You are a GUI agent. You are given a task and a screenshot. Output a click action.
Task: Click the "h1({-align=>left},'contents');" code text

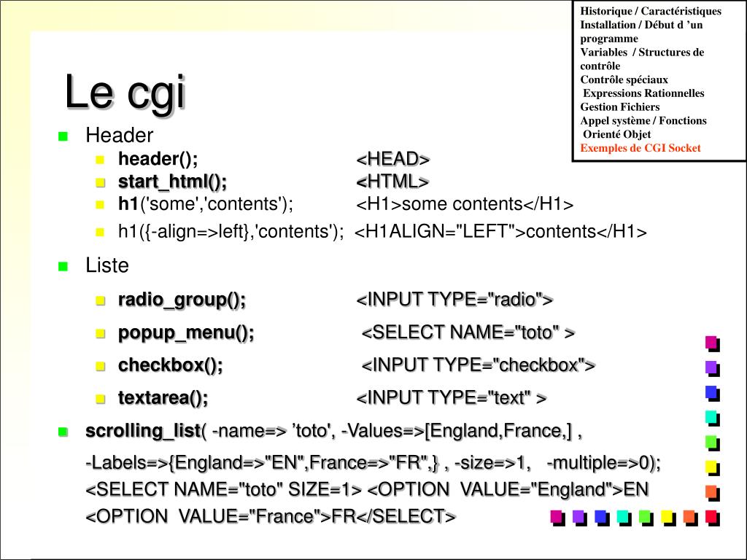[231, 231]
